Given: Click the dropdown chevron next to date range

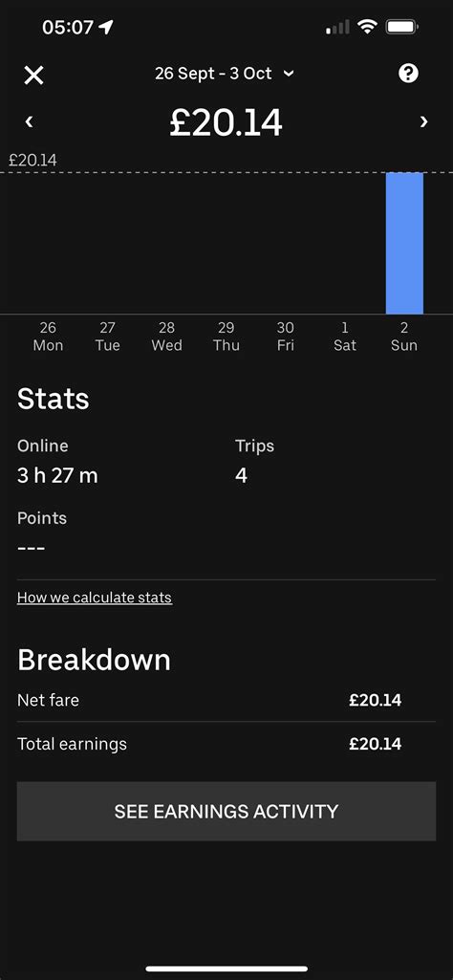Looking at the screenshot, I should tap(288, 75).
